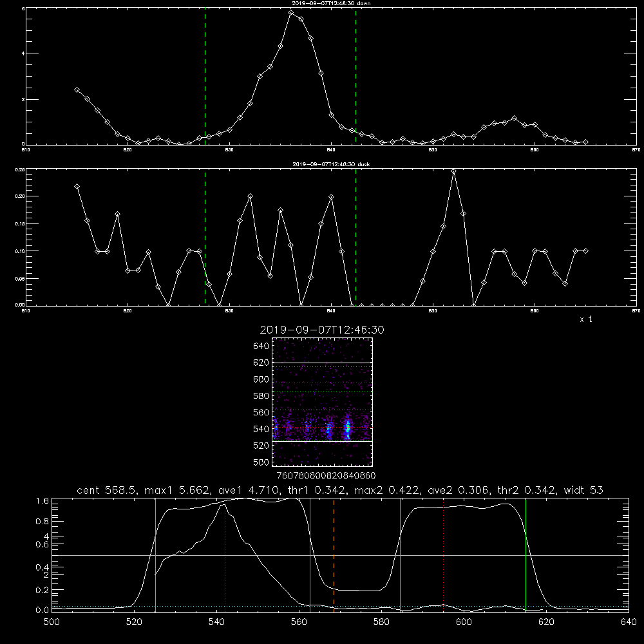This screenshot has height=644, width=644.
Task: Click the '0.8' y-axis label of bottom plot
Action: [43, 522]
